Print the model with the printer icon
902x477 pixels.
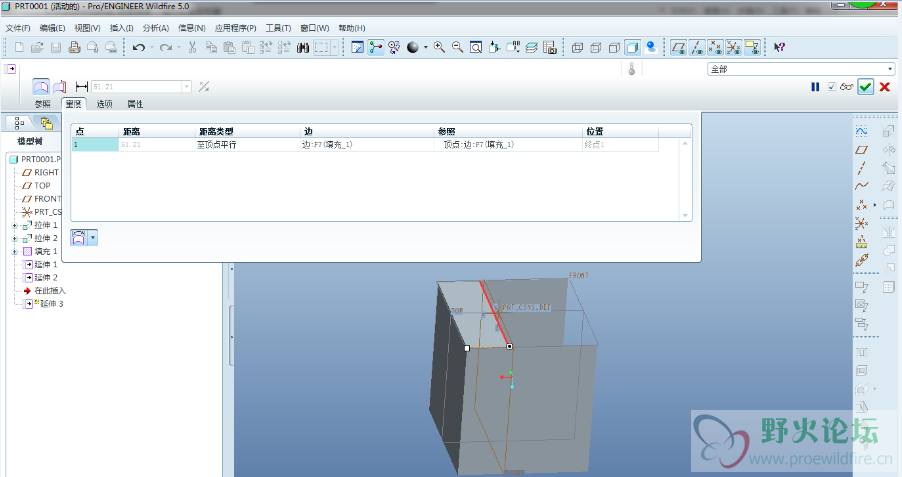(x=74, y=48)
